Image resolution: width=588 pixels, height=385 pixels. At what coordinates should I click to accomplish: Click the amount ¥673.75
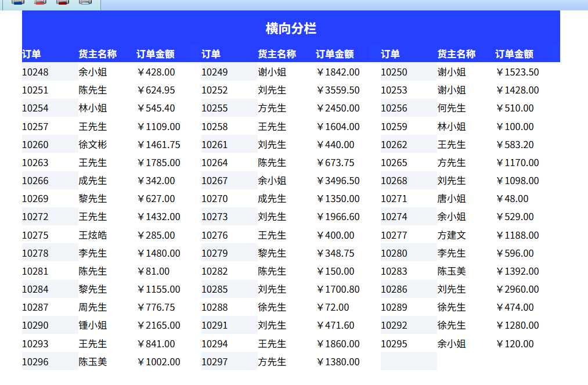[x=336, y=163]
